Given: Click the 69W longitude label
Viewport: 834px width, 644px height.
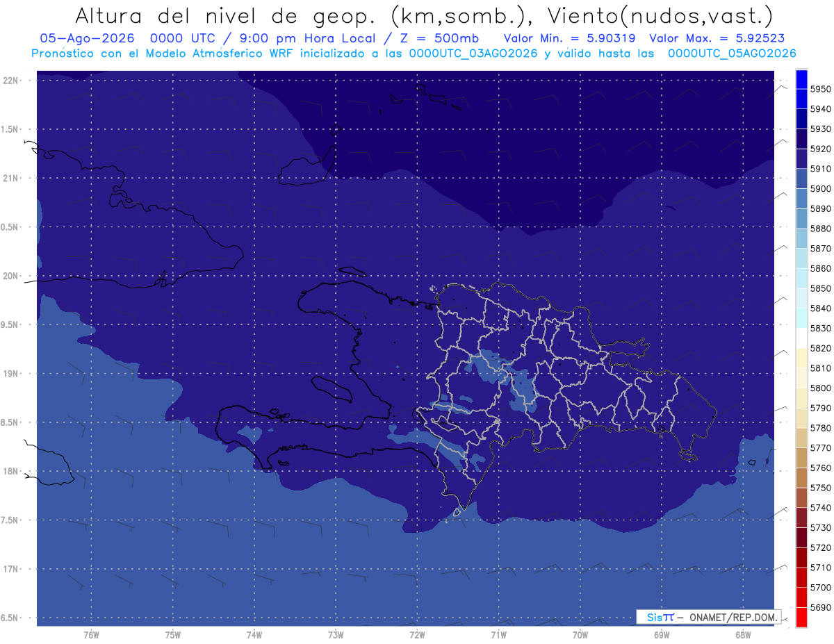Looking at the screenshot, I should pos(661,635).
